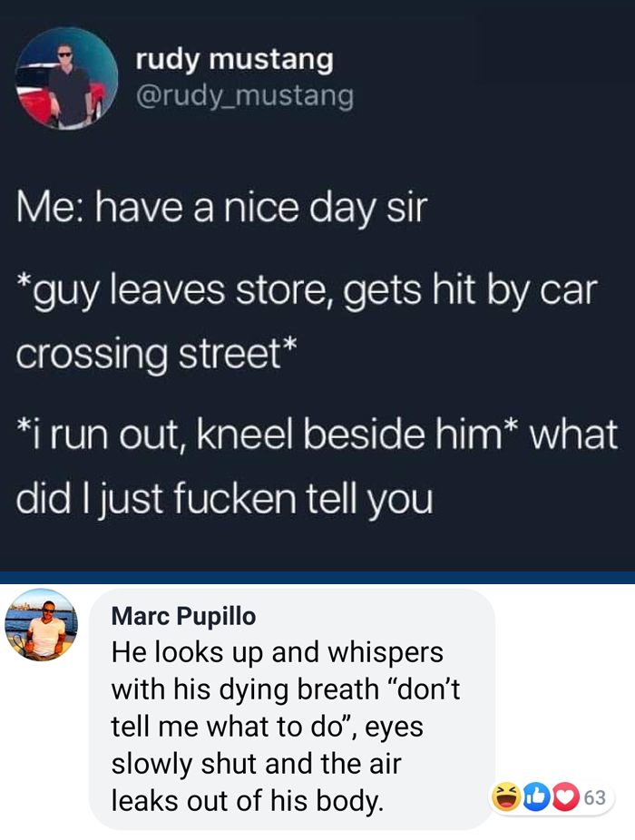Open Marc Pupillo's name link
The image size is (635, 840).
pos(183,616)
